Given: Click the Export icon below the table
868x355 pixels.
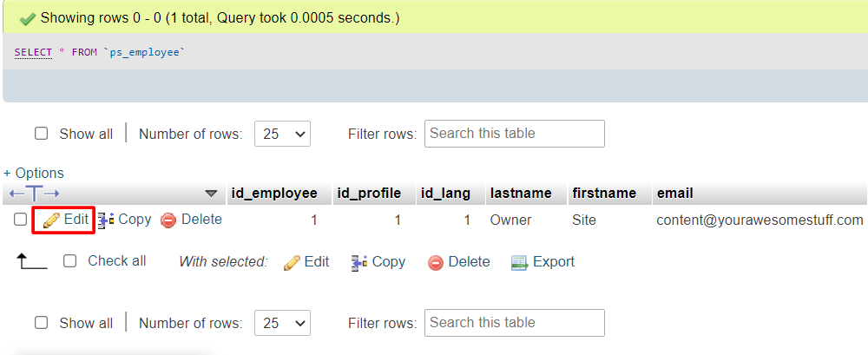Looking at the screenshot, I should [520, 262].
